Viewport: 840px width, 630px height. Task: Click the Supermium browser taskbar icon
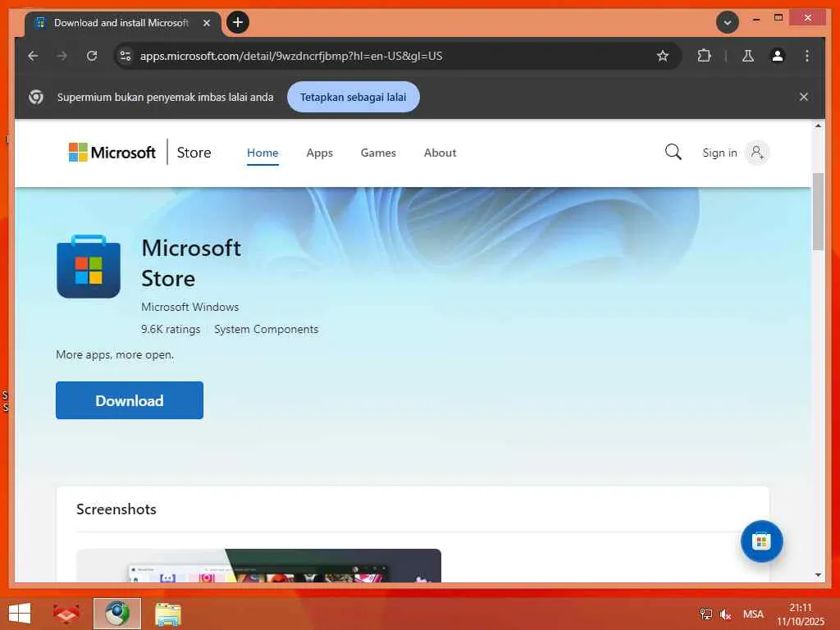pos(116,614)
